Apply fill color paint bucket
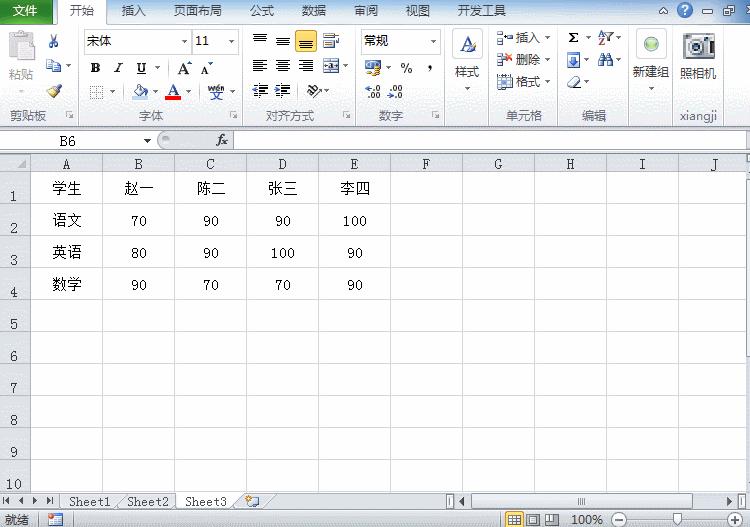This screenshot has height=527, width=750. point(140,91)
